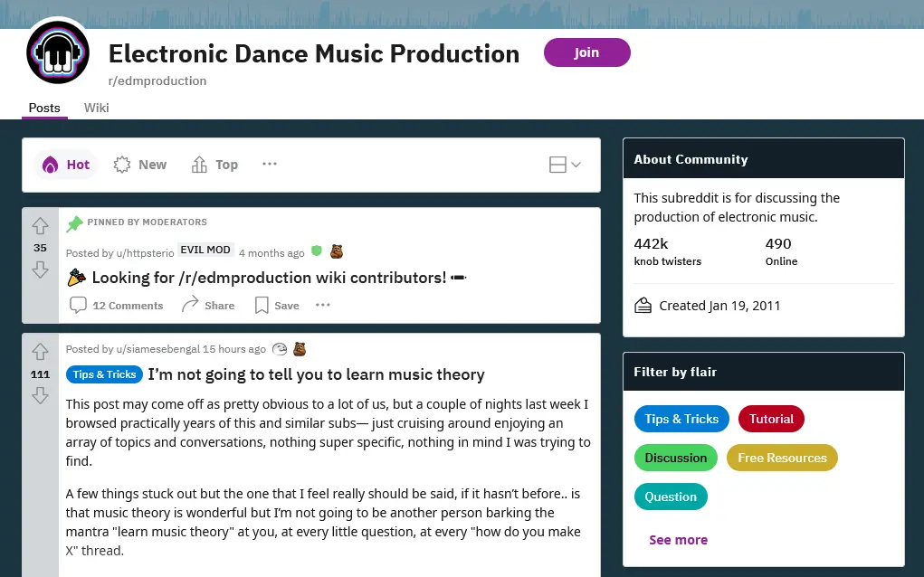Screen dimensions: 924x577
Task: Expand flair list with See more
Action: [x=678, y=540]
